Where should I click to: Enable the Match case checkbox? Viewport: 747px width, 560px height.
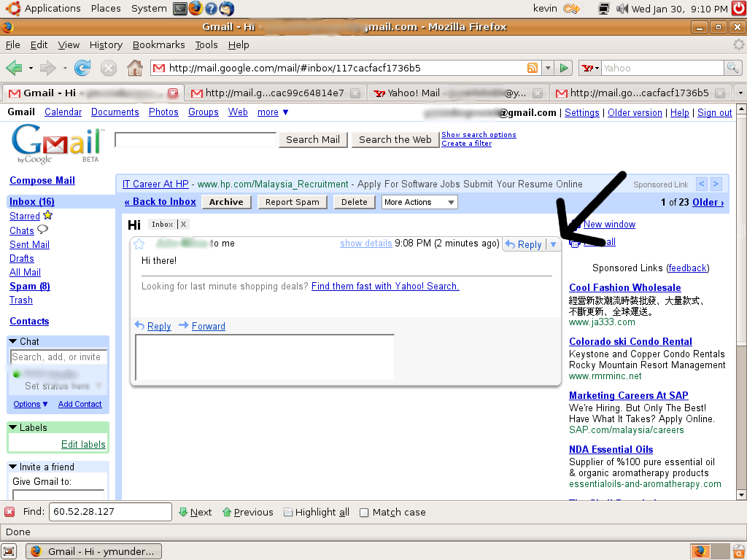pos(364,513)
